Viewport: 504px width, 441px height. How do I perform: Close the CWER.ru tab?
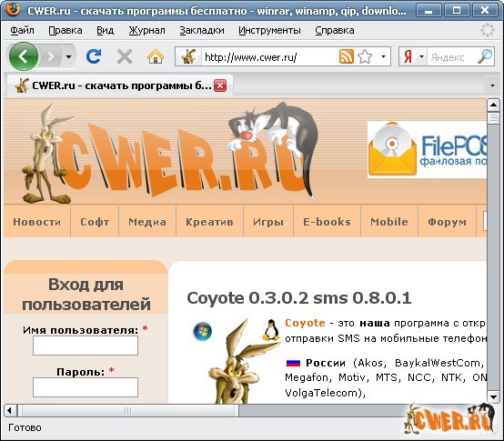pos(220,85)
